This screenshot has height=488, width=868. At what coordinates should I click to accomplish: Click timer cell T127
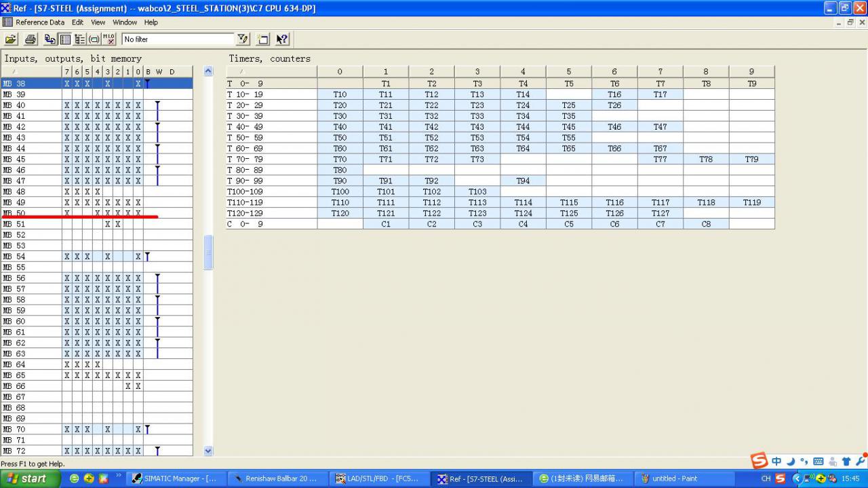[x=660, y=213]
